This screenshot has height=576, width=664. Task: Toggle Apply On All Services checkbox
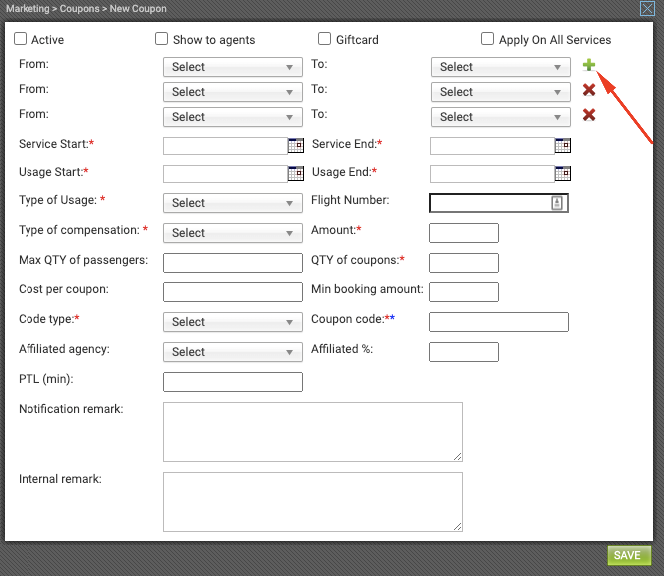coord(487,39)
